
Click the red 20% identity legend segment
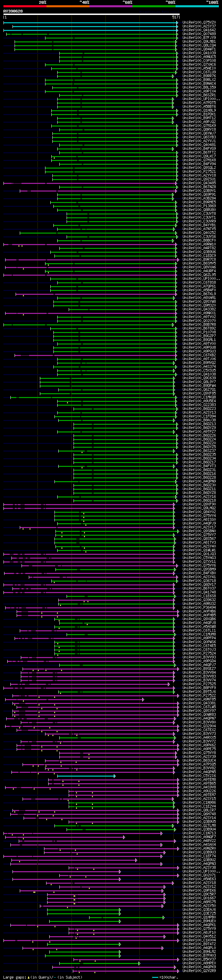tap(25, 6)
